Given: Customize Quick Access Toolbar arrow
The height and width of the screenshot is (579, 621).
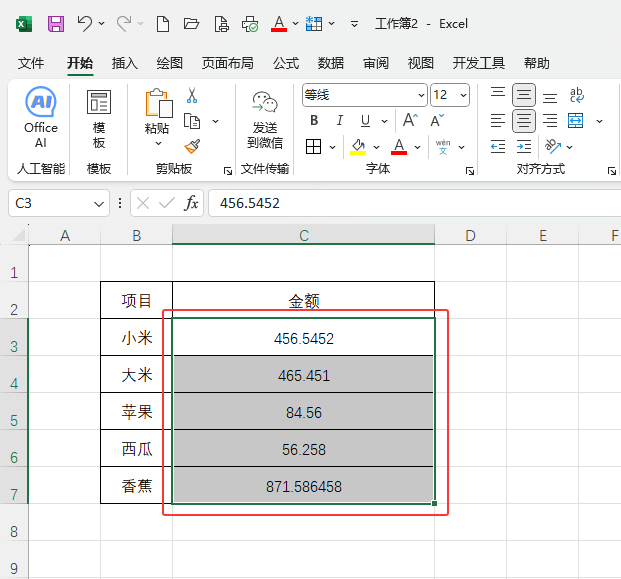Looking at the screenshot, I should 354,24.
